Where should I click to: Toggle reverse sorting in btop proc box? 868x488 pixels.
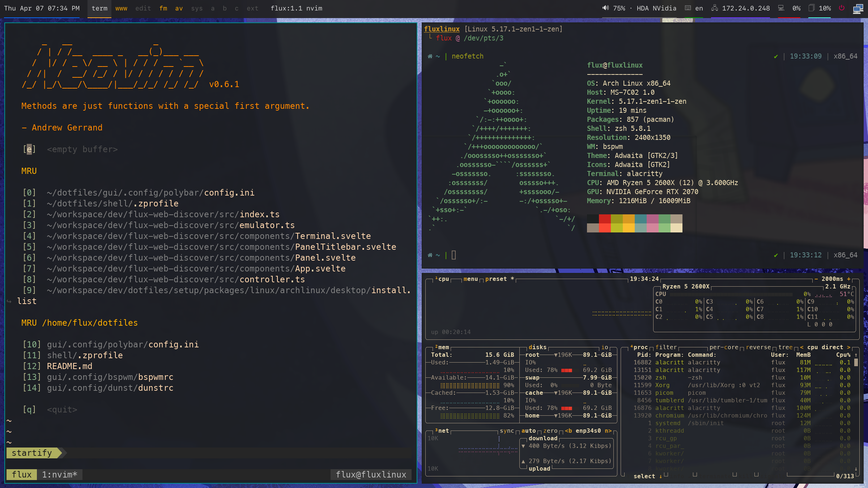coord(758,347)
